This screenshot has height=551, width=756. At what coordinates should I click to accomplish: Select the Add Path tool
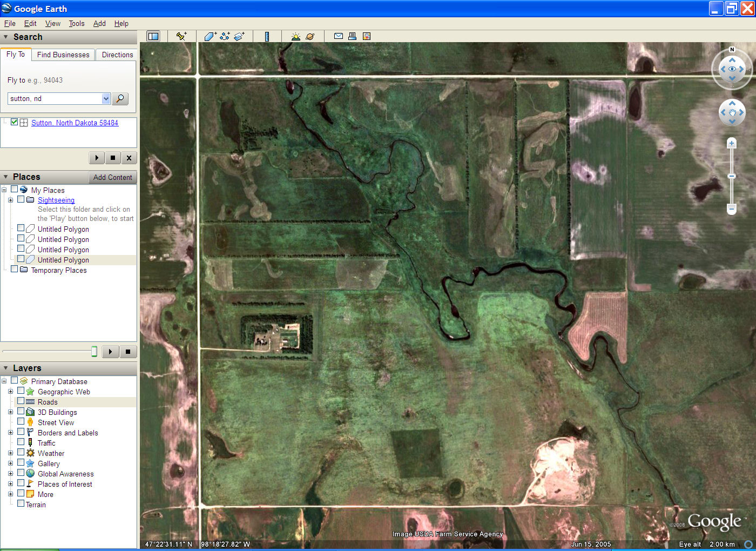(x=225, y=36)
